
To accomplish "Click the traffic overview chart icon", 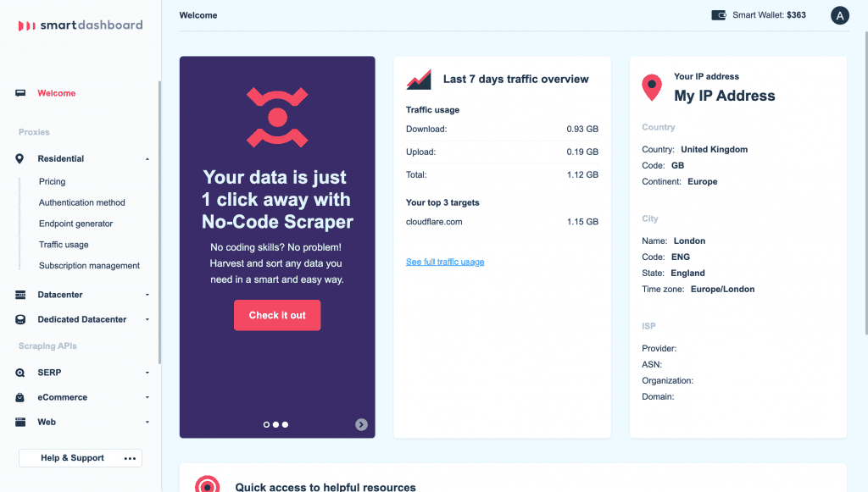I will pos(417,78).
